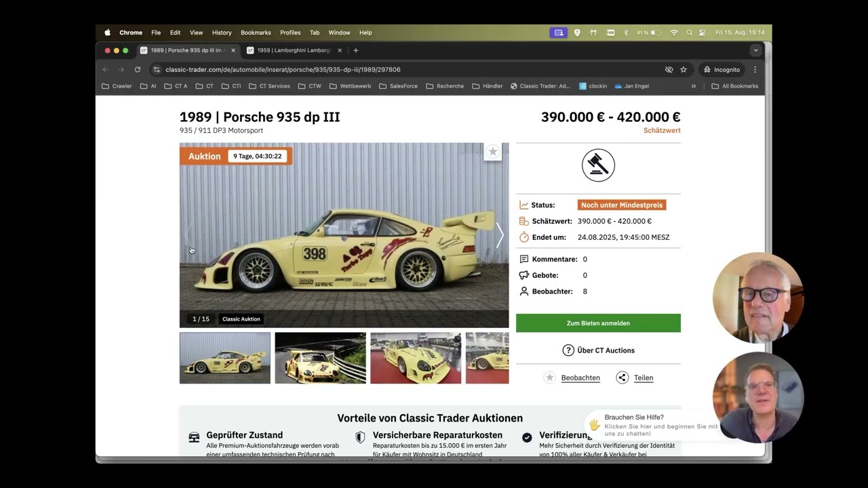Reload the current page
The image size is (868, 488).
138,69
